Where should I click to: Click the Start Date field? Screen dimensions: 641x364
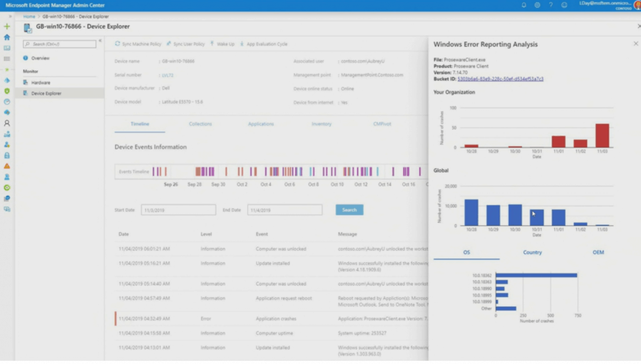tap(178, 210)
